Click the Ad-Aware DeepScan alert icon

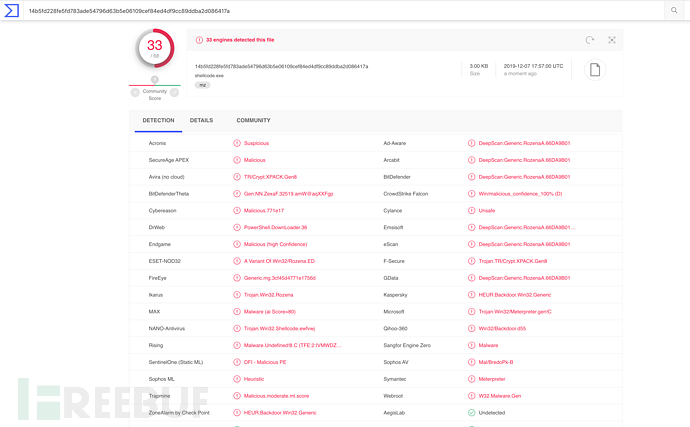471,143
